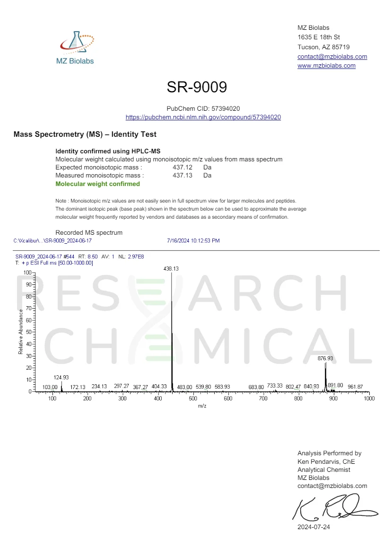Viewport: 392px width, 558px height.
Task: Click the Analytical Chemist title
Action: click(324, 470)
